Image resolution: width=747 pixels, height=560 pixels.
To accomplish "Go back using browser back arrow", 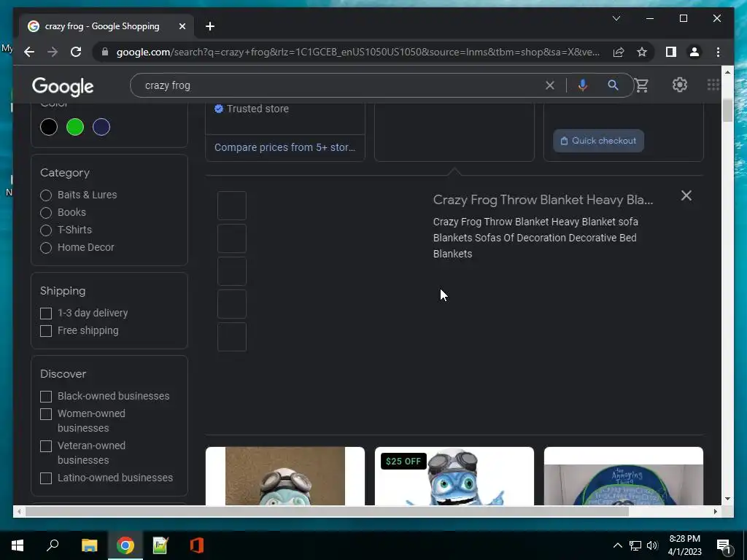I will point(29,52).
